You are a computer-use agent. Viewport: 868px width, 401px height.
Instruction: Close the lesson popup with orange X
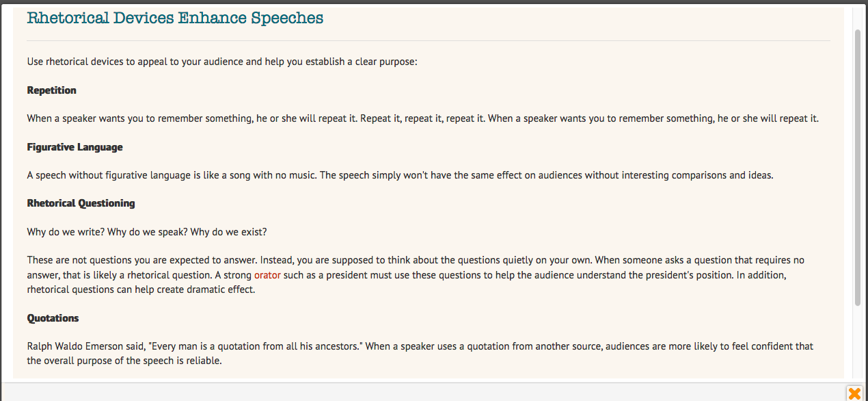(854, 393)
